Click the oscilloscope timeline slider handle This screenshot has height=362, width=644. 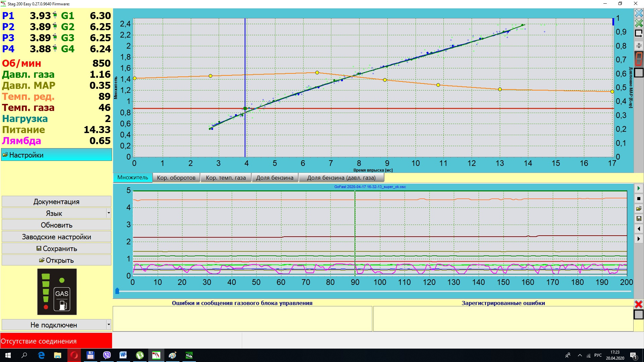tap(117, 291)
